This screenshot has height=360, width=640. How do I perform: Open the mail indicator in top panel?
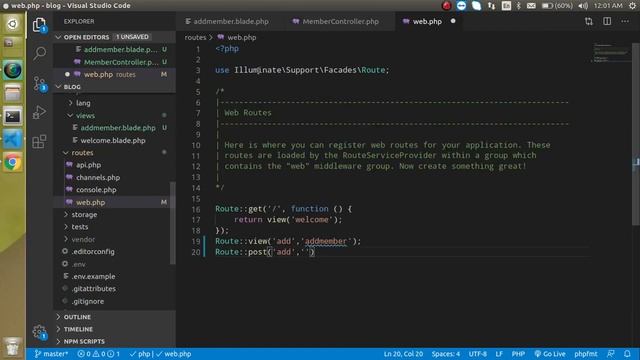pyautogui.click(x=531, y=6)
